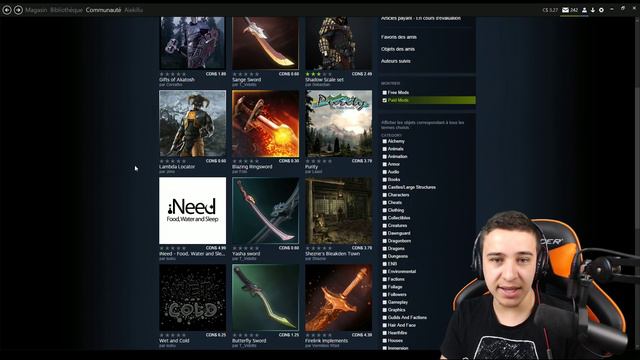Enable the Free Mods checkbox
Image resolution: width=640 pixels, height=360 pixels.
[384, 93]
